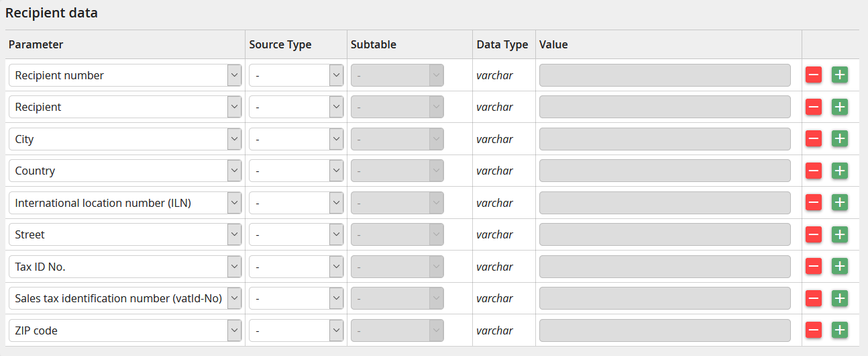Click varchar data type in ZIP code row
The height and width of the screenshot is (356, 868).
(x=494, y=330)
